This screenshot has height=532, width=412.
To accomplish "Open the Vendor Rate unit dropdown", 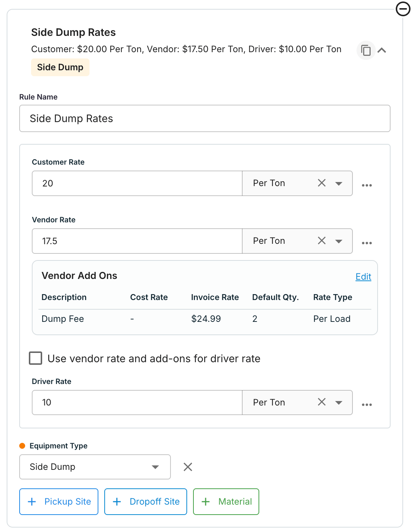I will (x=339, y=241).
